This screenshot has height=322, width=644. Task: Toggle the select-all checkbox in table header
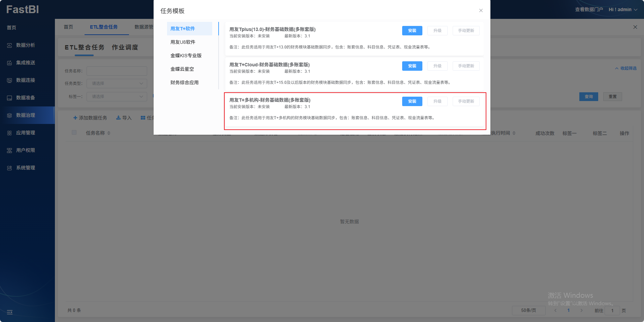[74, 133]
